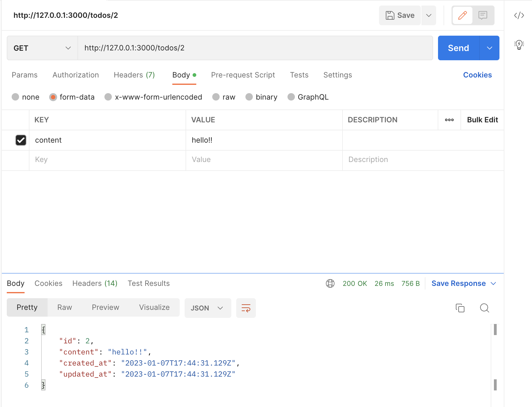Open the code snippet panel
Image resolution: width=532 pixels, height=407 pixels.
[x=519, y=15]
